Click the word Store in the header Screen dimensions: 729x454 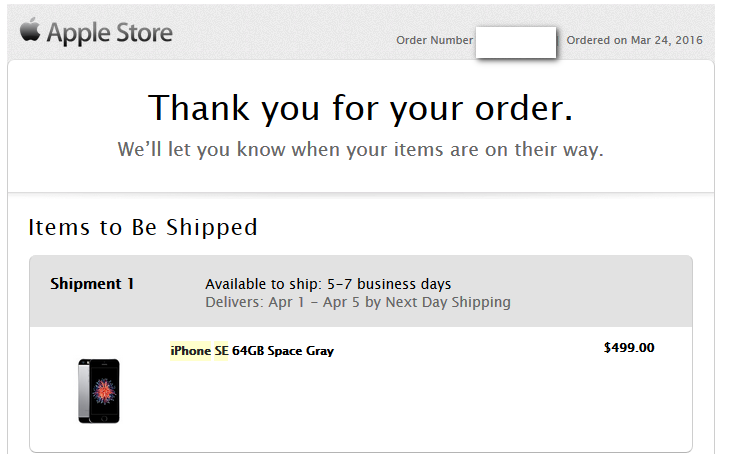tap(147, 33)
